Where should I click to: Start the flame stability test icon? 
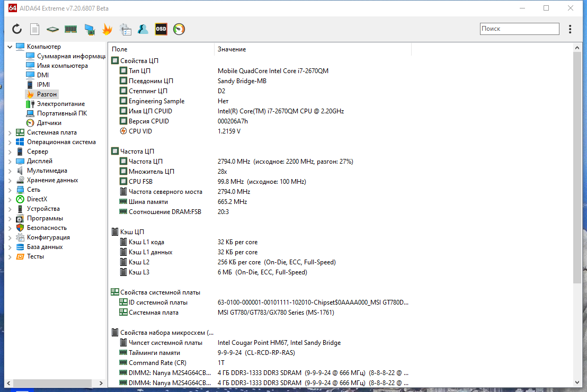tap(107, 29)
